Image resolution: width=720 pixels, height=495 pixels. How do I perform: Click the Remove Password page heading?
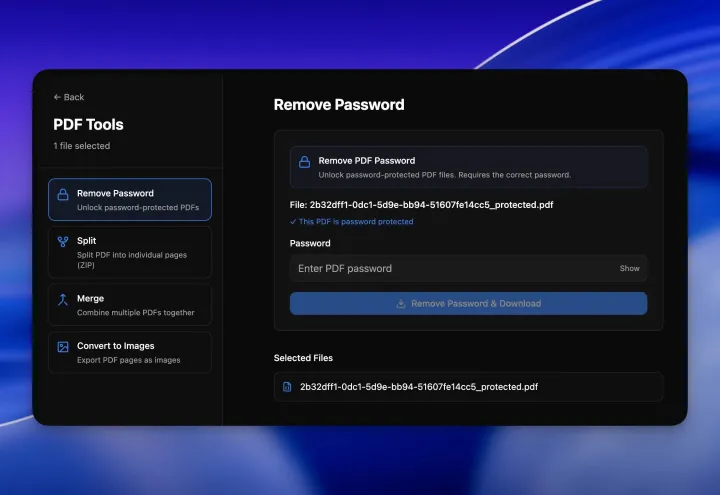pos(339,105)
